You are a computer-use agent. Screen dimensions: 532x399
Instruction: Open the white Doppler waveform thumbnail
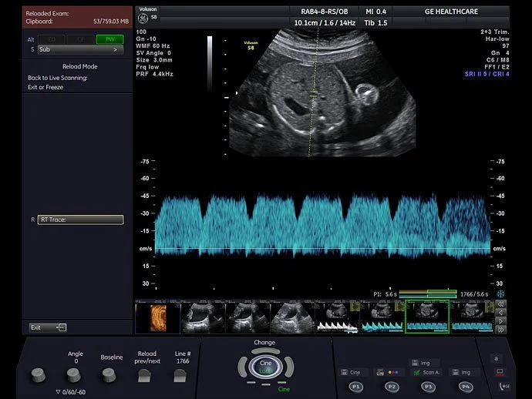[x=337, y=317]
